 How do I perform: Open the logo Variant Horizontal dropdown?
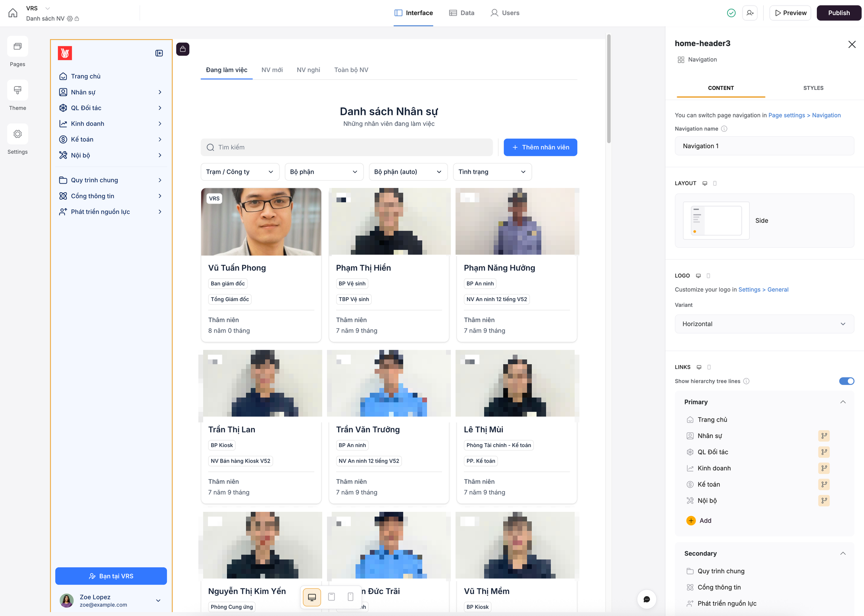point(764,324)
